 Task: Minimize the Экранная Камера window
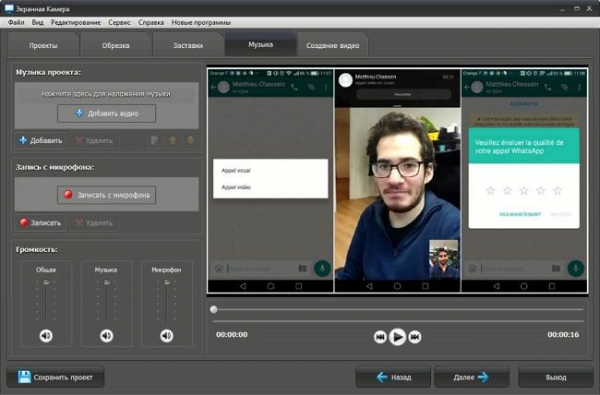[562, 8]
